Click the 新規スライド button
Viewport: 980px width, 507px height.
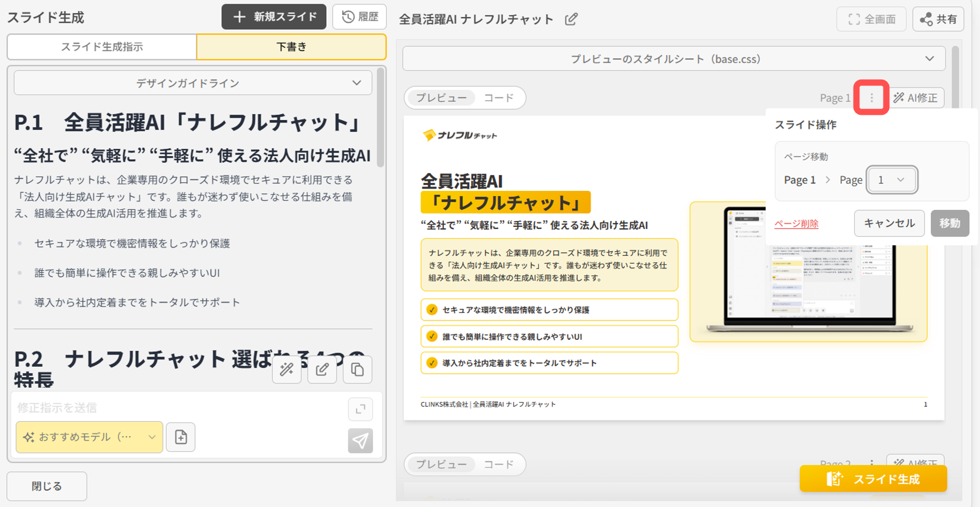(x=274, y=17)
